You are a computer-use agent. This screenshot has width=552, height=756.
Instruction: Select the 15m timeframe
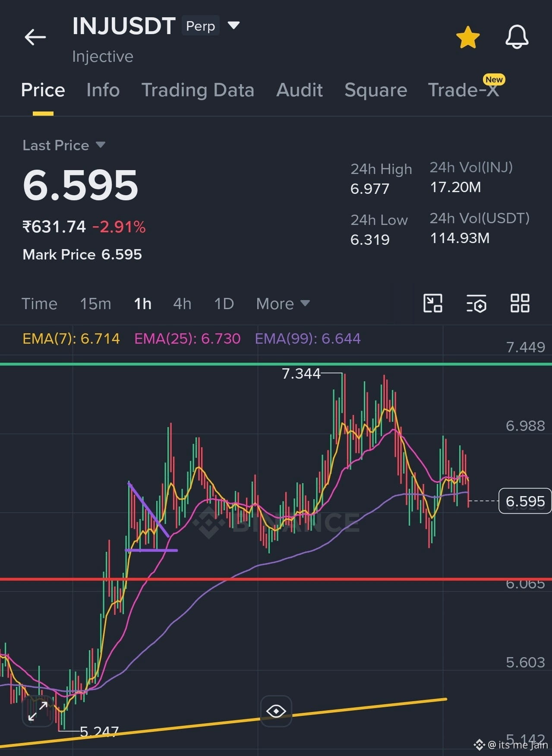(95, 304)
